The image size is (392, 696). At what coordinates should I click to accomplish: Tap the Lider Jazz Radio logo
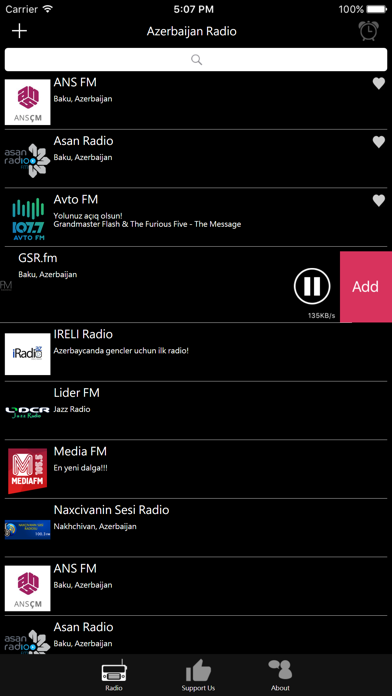point(28,412)
